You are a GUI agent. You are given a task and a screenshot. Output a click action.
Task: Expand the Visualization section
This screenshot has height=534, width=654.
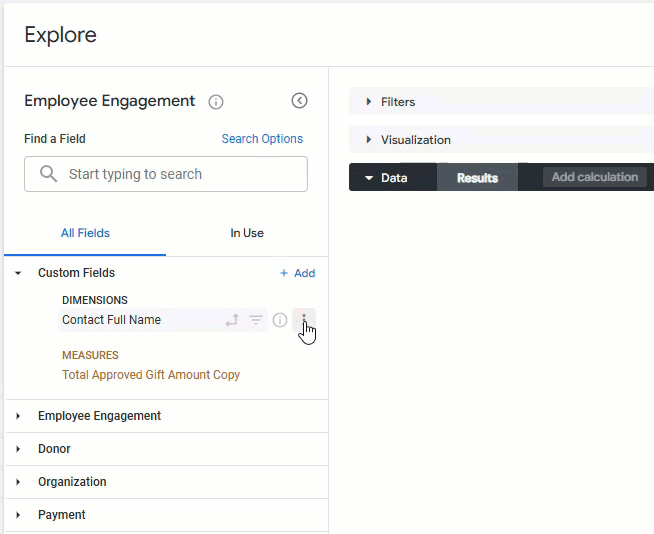[368, 139]
